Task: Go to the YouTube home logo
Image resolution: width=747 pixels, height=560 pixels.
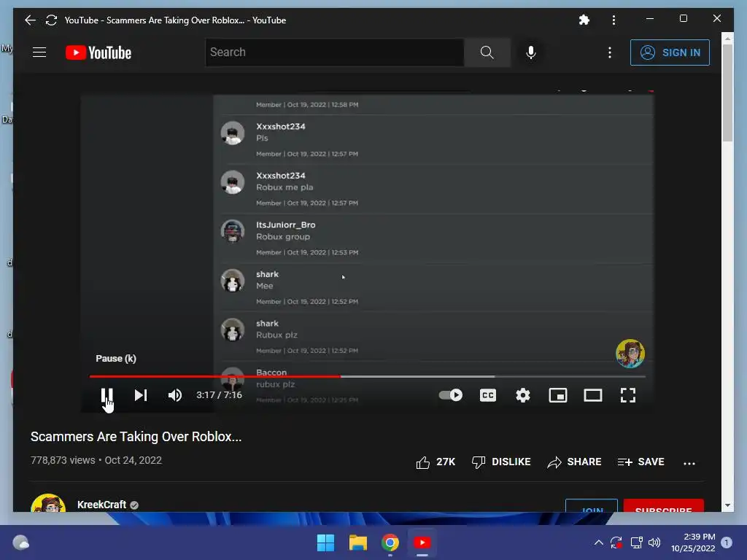Action: point(98,52)
